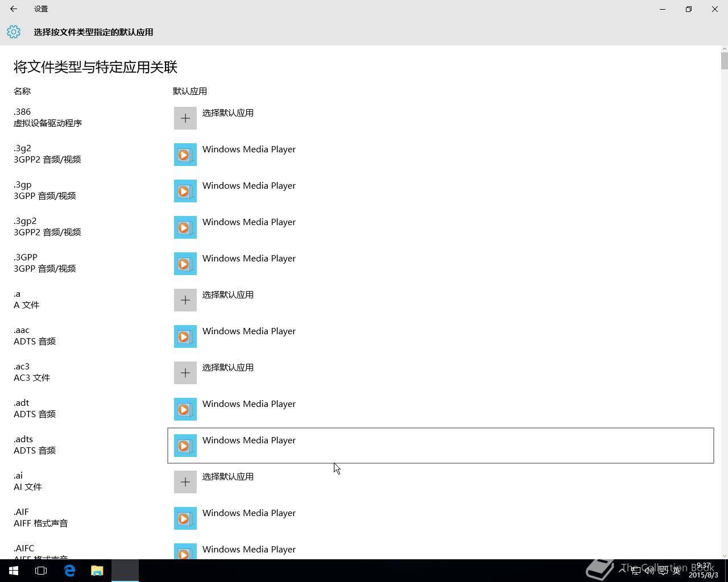728x582 pixels.
Task: Click the ".adts ADTS 音频" entry
Action: pyautogui.click(x=35, y=445)
